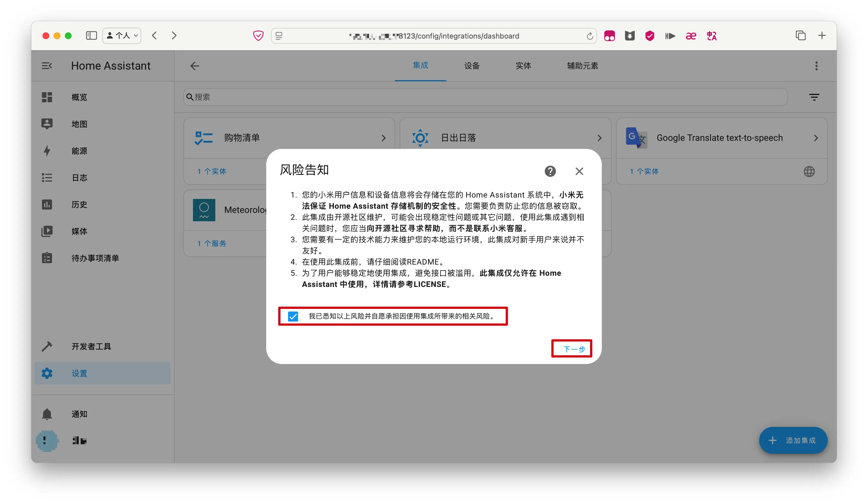Click the Google Translate logo icon
This screenshot has width=868, height=504.
[x=636, y=138]
